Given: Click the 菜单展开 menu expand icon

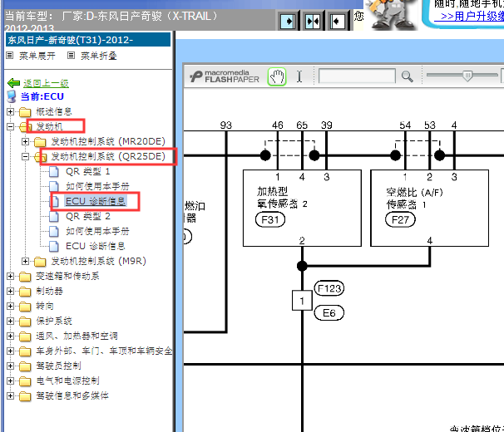Looking at the screenshot, I should (10, 56).
